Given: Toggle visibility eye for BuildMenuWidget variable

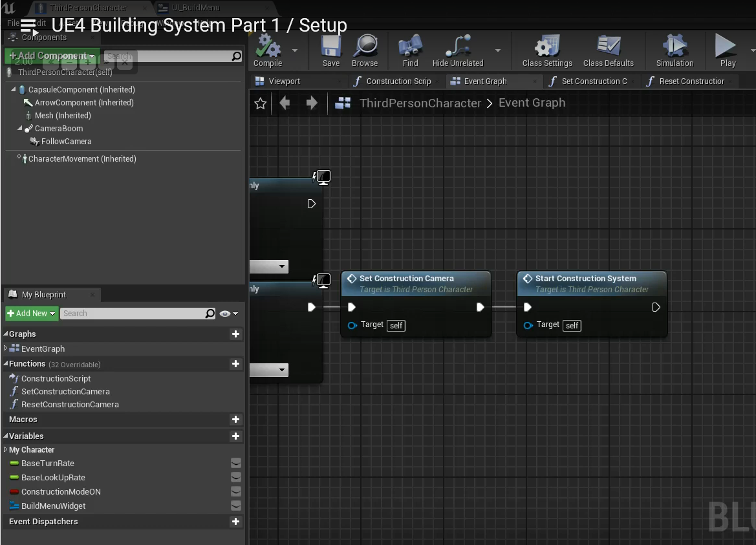Looking at the screenshot, I should click(x=236, y=506).
